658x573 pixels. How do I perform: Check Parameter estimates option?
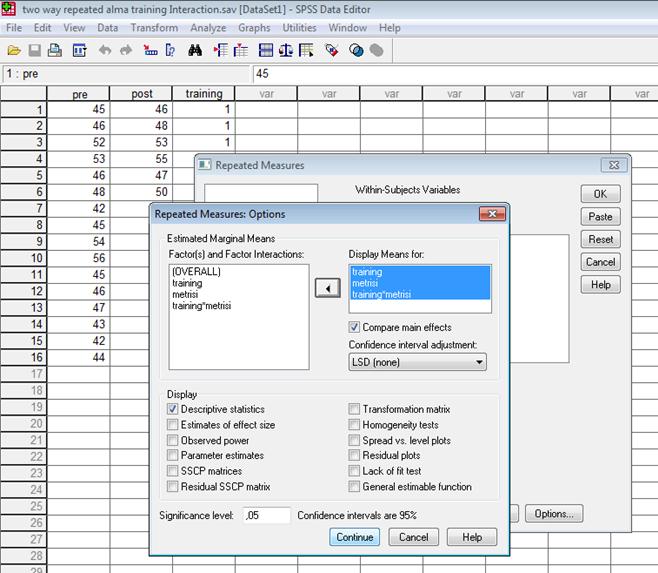click(172, 455)
